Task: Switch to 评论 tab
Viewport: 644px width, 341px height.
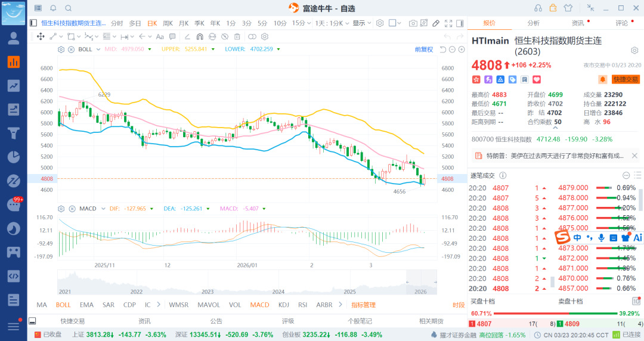Action: click(x=622, y=23)
